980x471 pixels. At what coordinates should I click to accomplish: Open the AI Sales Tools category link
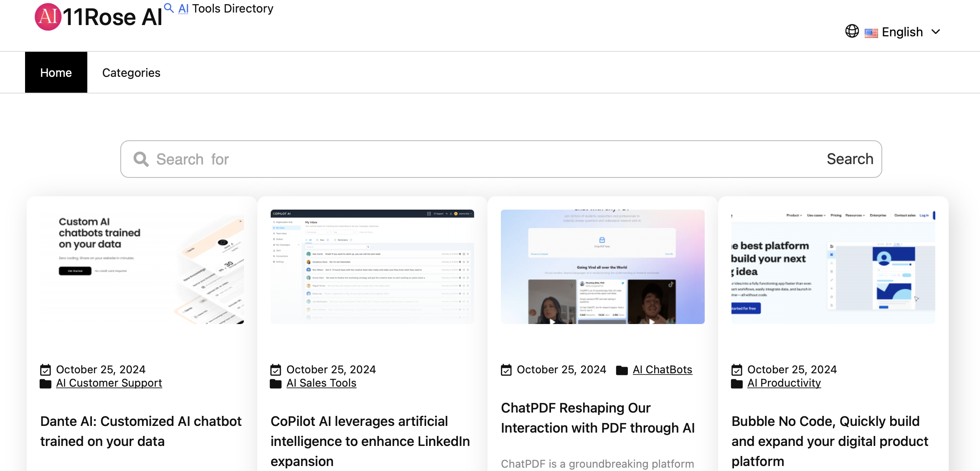(x=321, y=383)
